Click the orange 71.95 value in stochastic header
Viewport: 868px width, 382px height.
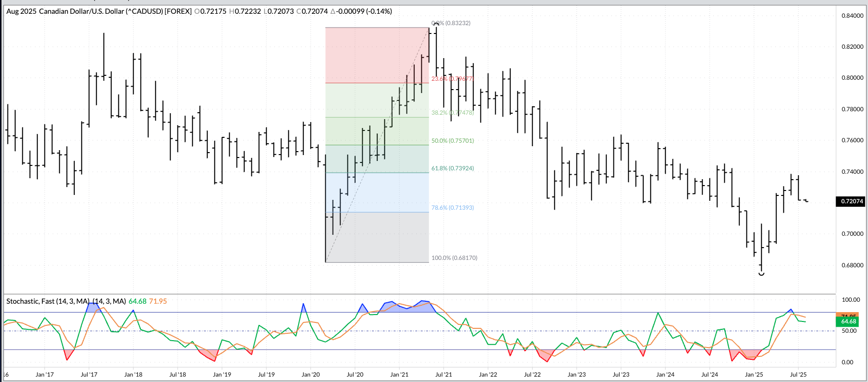[158, 301]
